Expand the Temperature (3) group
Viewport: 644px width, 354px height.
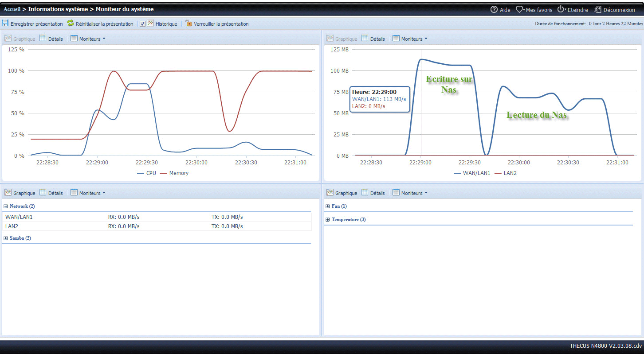coord(328,220)
